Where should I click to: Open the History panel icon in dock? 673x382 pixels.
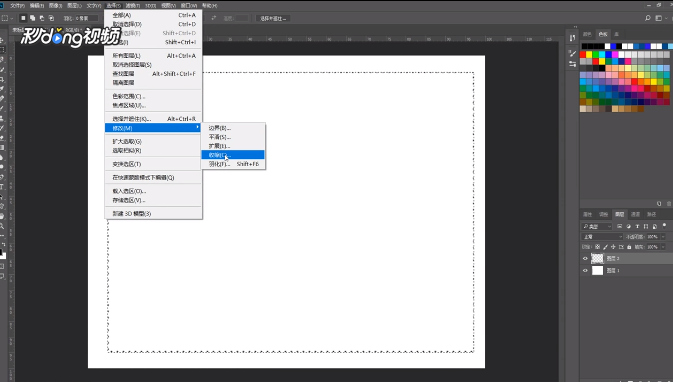click(572, 38)
